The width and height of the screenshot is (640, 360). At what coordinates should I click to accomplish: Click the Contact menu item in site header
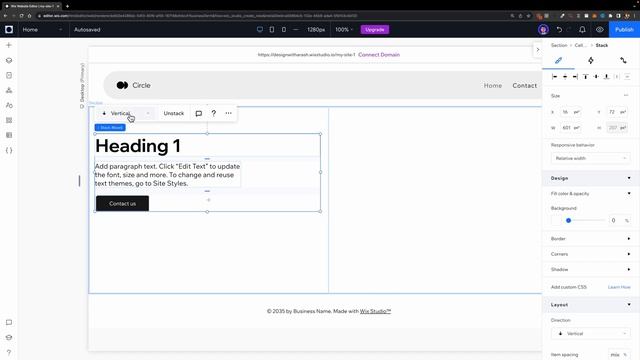[524, 85]
